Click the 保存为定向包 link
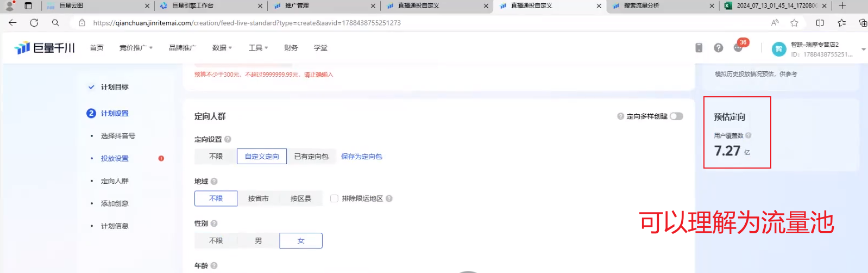The height and width of the screenshot is (273, 868). [x=361, y=157]
